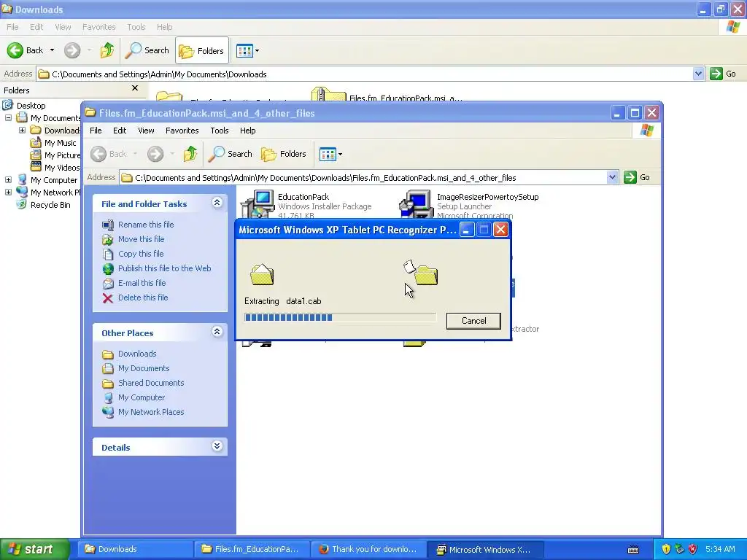The width and height of the screenshot is (747, 560).
Task: Select Desktop in folder tree
Action: pos(31,106)
